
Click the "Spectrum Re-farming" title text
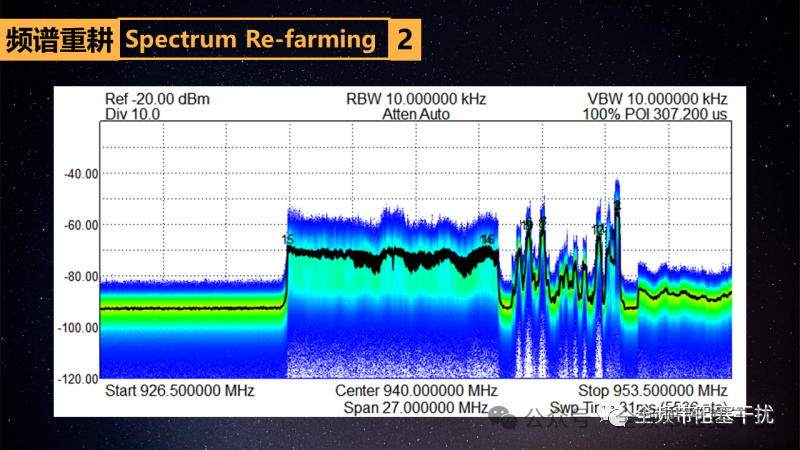click(x=251, y=40)
